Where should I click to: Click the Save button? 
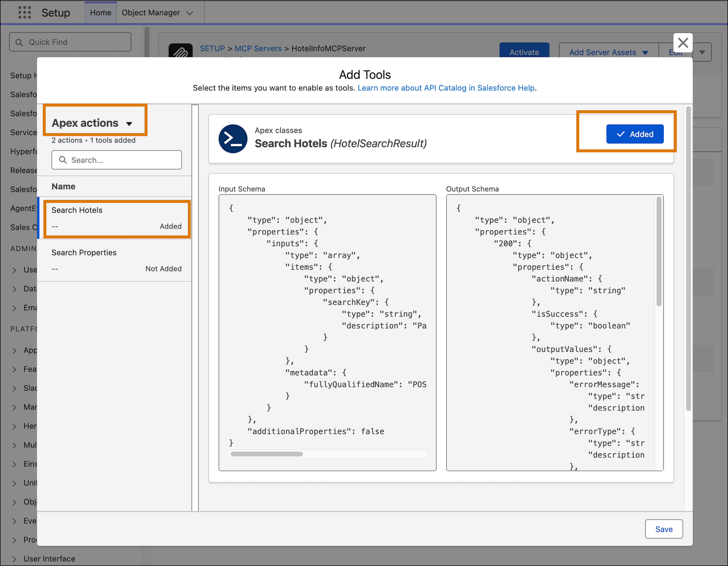pos(664,529)
